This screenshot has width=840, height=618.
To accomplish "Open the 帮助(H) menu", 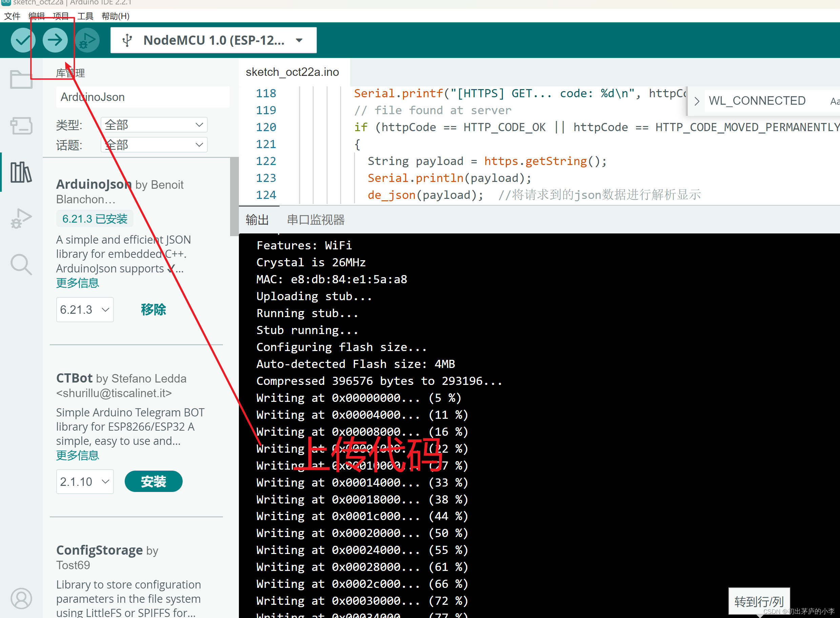I will (x=116, y=16).
